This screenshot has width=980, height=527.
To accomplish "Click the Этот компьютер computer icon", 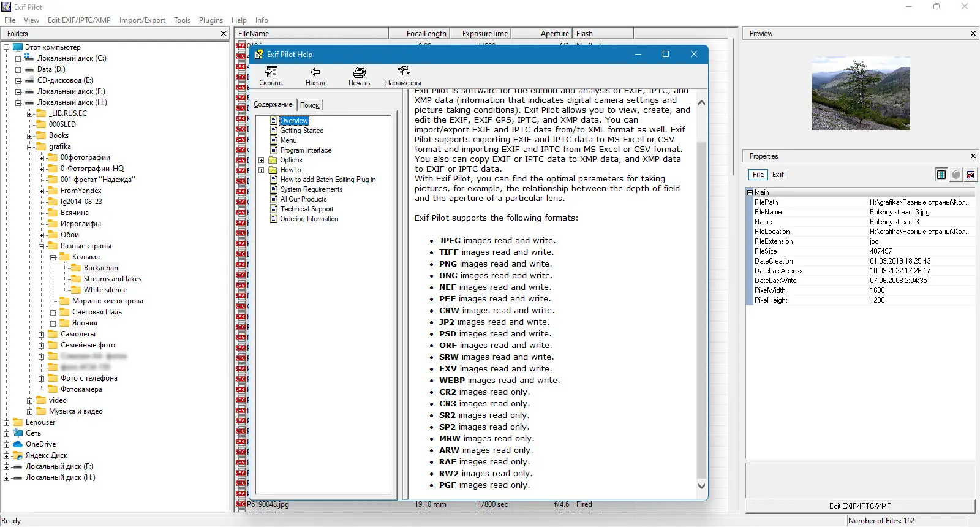I will (x=18, y=47).
